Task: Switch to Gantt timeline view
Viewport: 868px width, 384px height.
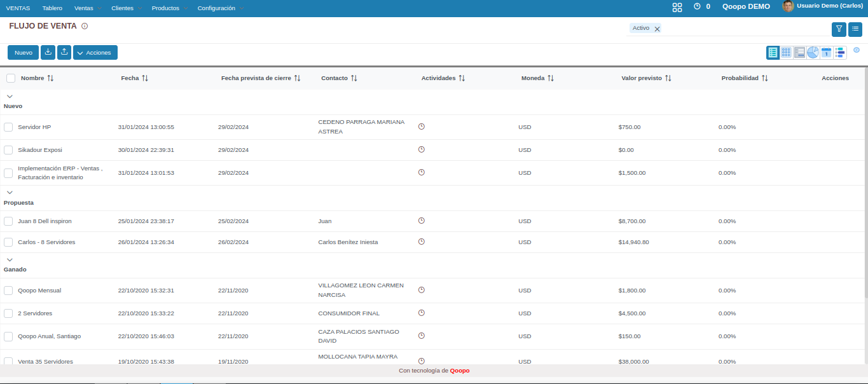Action: tap(839, 53)
